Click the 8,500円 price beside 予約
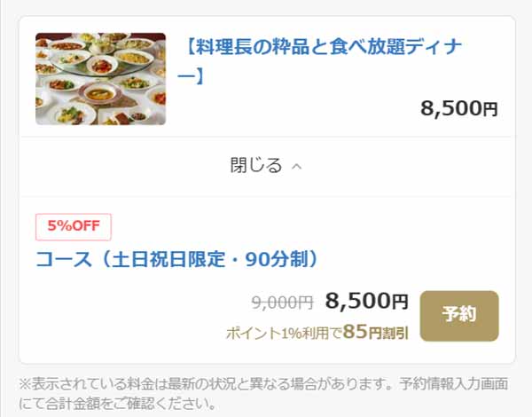Viewport: 532px width, 417px height. [366, 301]
